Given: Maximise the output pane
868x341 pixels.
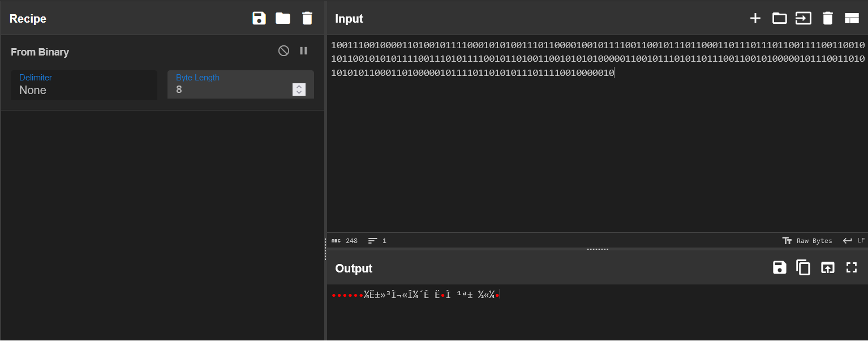Looking at the screenshot, I should pos(852,268).
